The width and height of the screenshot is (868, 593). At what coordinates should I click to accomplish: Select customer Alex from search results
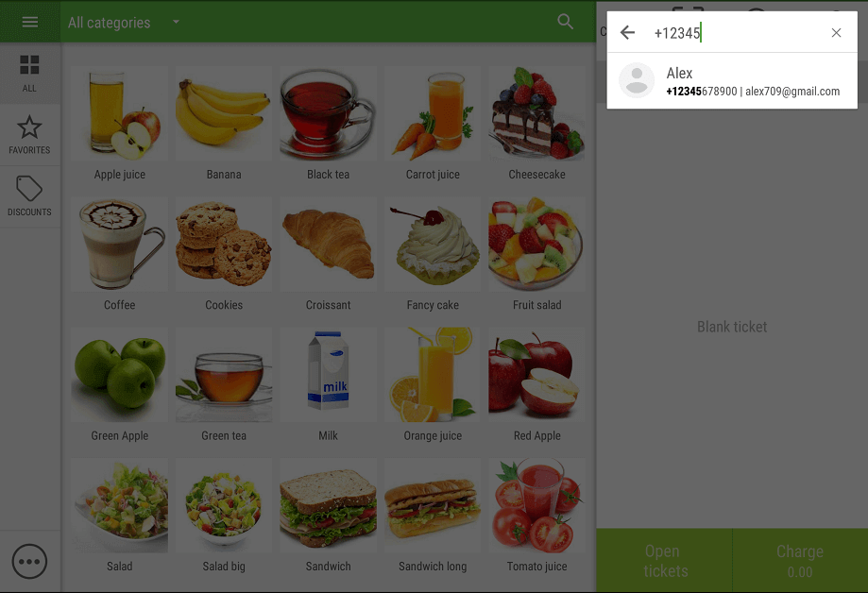(732, 81)
